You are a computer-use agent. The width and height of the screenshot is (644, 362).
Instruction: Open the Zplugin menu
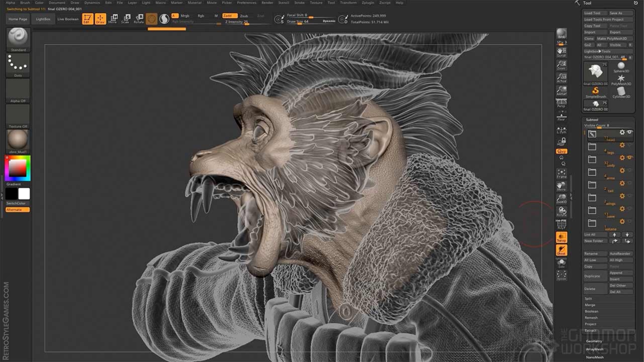point(368,3)
